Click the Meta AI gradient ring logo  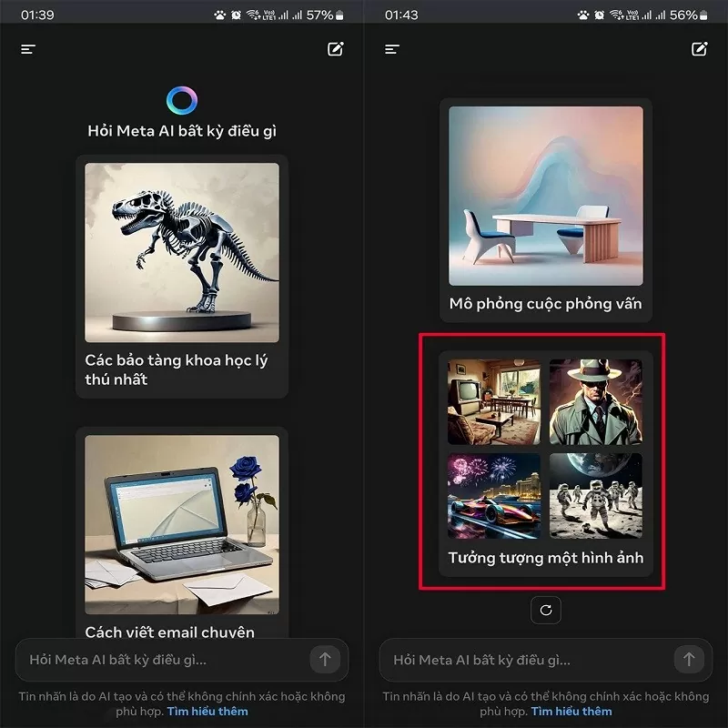click(182, 100)
